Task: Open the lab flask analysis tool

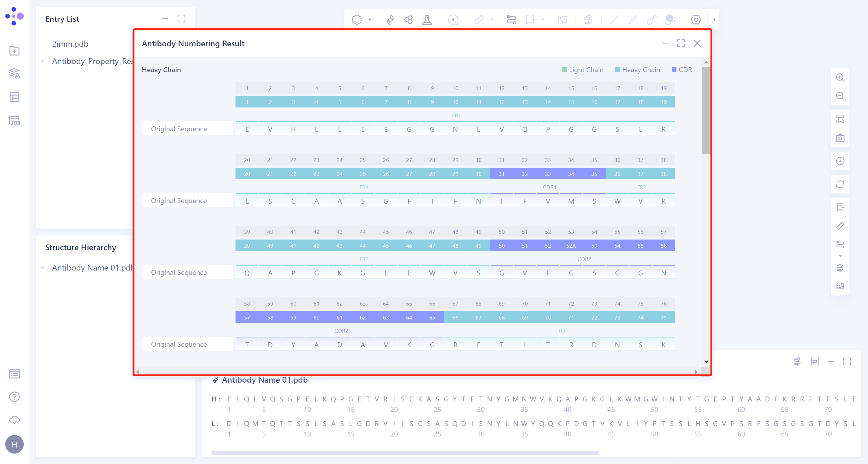Action: [427, 20]
